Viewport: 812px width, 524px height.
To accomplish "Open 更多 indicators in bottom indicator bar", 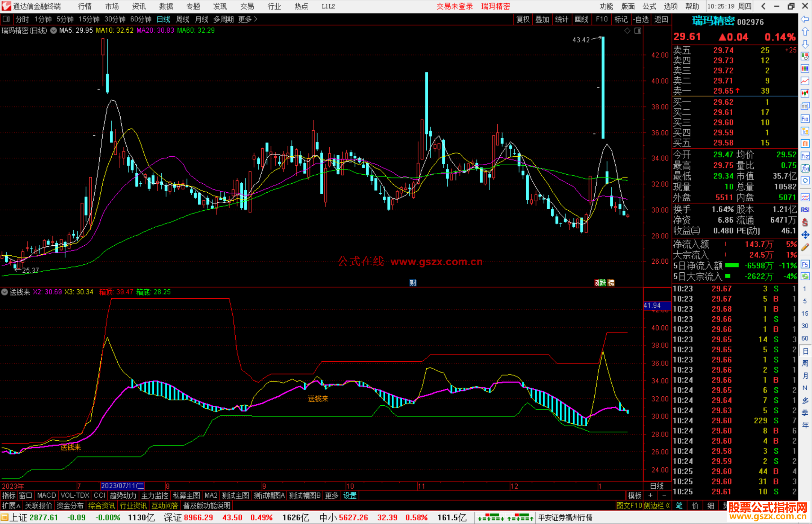I will [332, 495].
